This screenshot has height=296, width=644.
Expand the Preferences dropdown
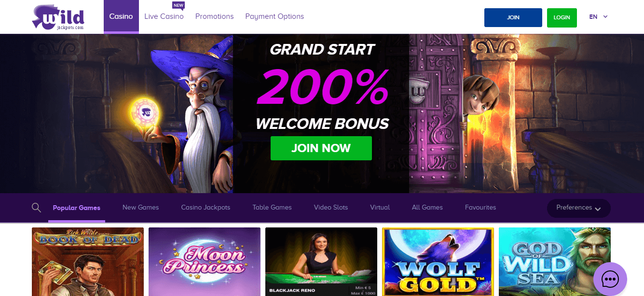(x=578, y=208)
